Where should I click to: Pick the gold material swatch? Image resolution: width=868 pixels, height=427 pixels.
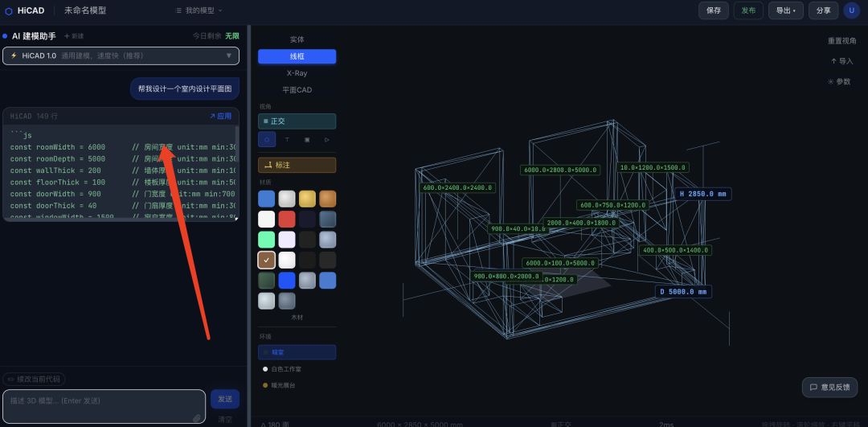click(x=307, y=199)
